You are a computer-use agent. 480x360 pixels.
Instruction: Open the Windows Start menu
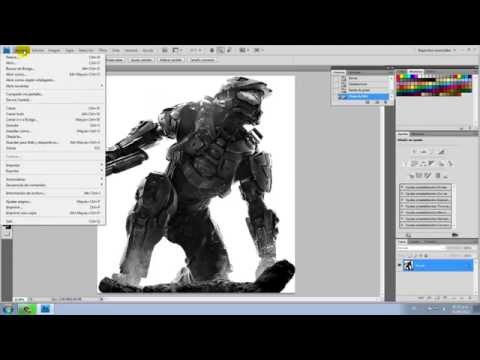pos(8,309)
